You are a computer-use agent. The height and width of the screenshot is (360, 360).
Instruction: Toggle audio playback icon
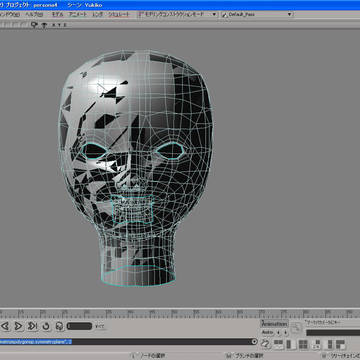click(59, 326)
